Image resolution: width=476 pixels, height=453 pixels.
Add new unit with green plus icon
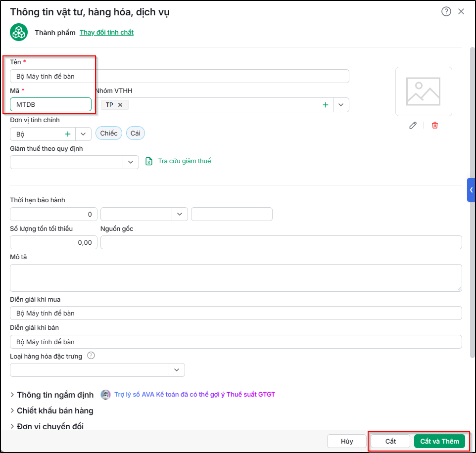[x=68, y=134]
